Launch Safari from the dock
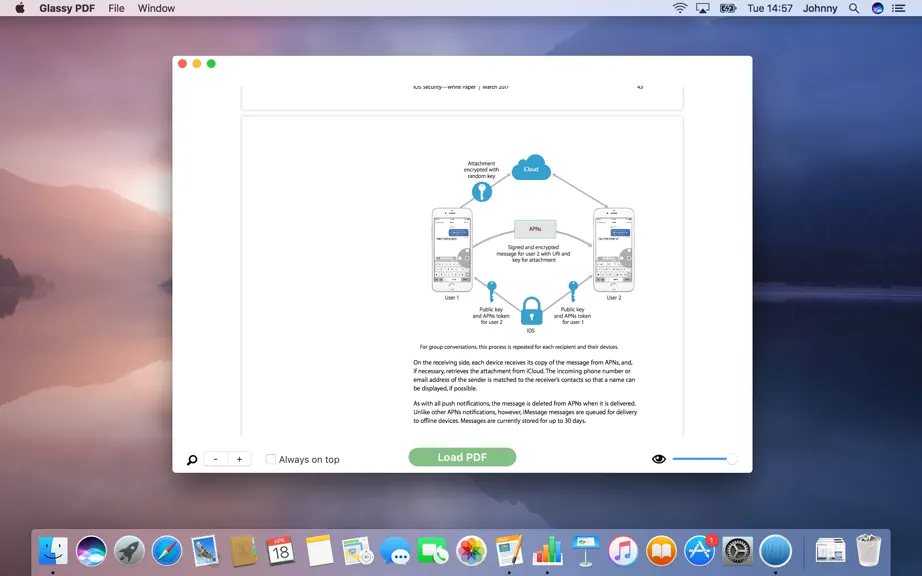The height and width of the screenshot is (576, 922). point(167,551)
